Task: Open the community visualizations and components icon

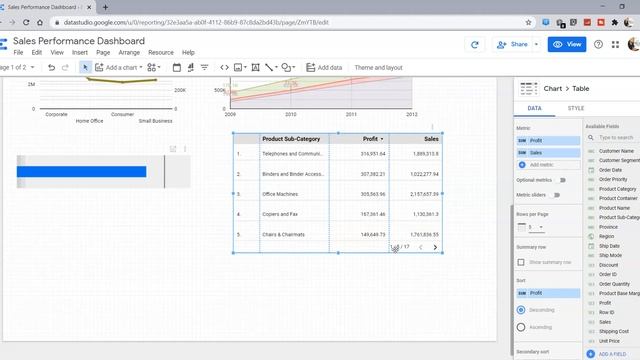Action: coord(152,67)
